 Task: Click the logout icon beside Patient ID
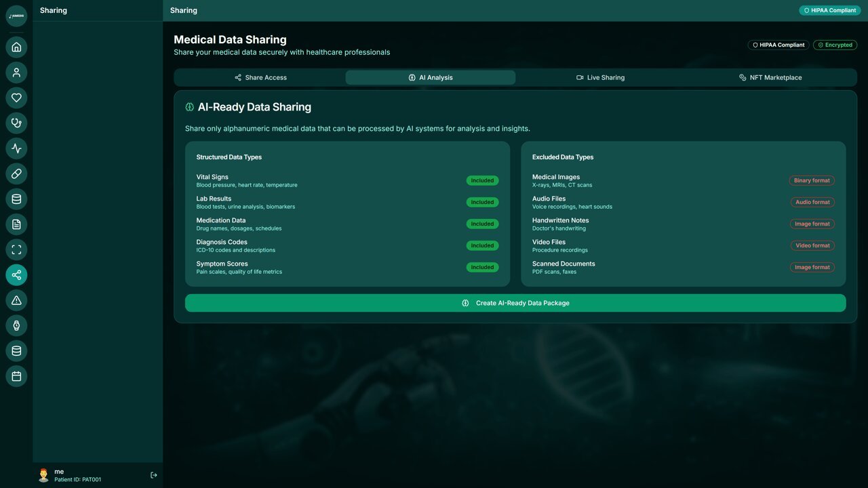154,475
